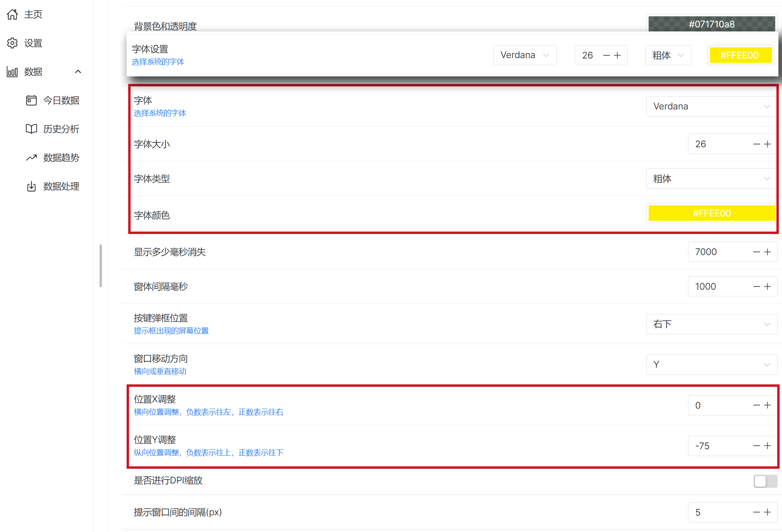The width and height of the screenshot is (782, 532).
Task: Open 数据趋势 menu item
Action: (61, 158)
